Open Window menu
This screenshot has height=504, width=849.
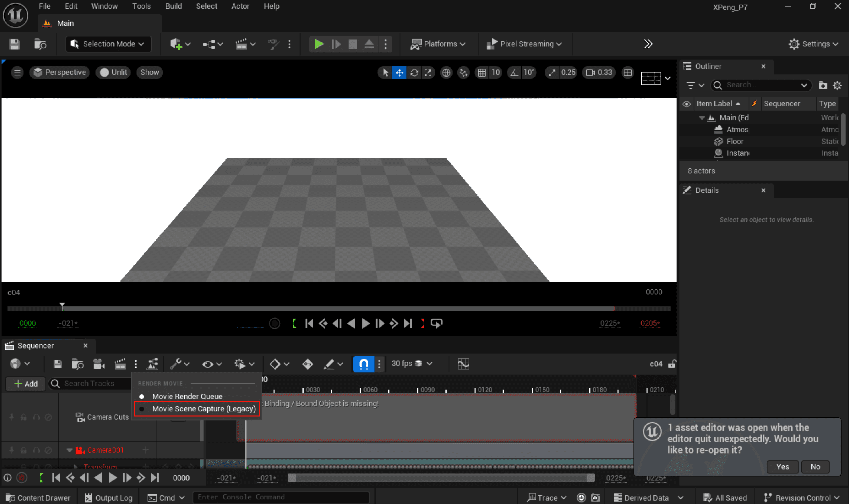(104, 6)
